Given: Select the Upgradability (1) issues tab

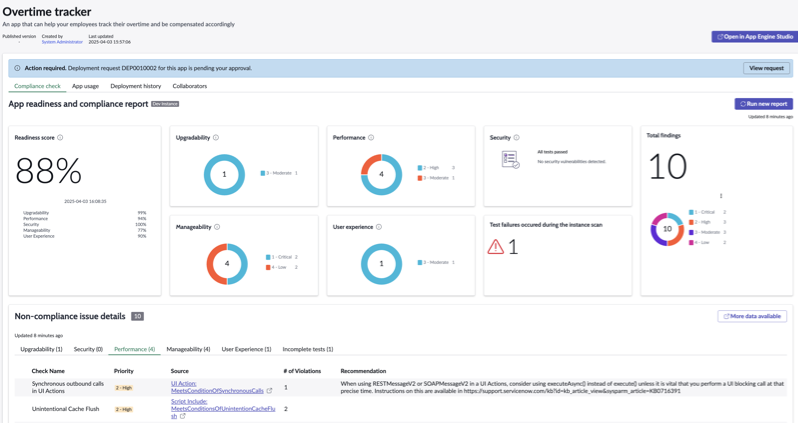Looking at the screenshot, I should [41, 349].
